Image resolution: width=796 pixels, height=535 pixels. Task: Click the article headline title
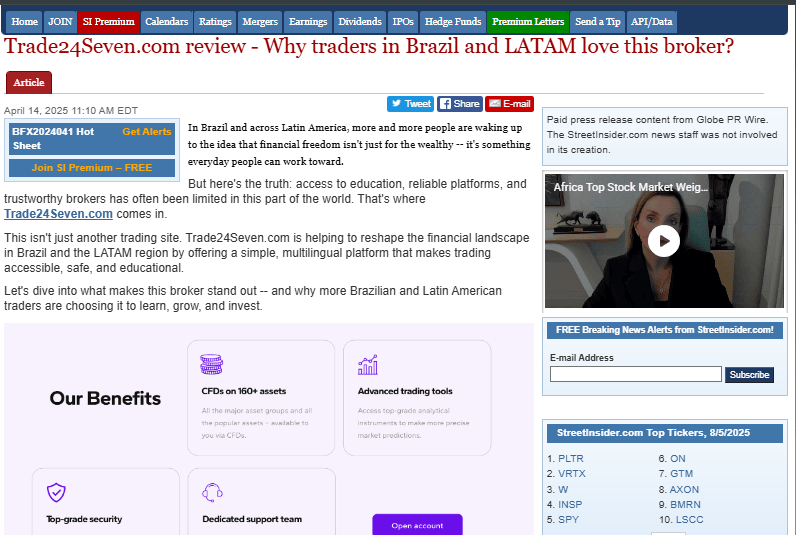pos(369,47)
